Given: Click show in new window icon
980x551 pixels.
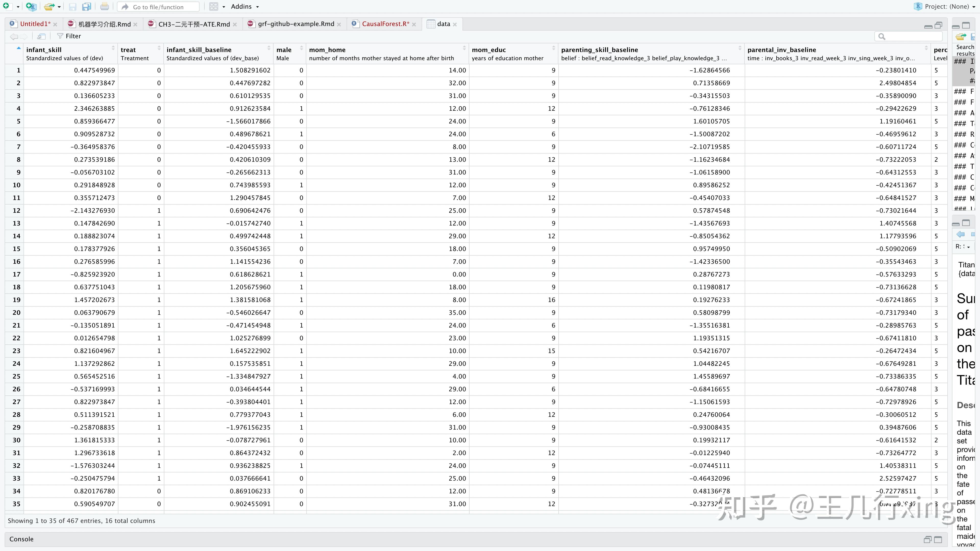Looking at the screenshot, I should pyautogui.click(x=41, y=36).
